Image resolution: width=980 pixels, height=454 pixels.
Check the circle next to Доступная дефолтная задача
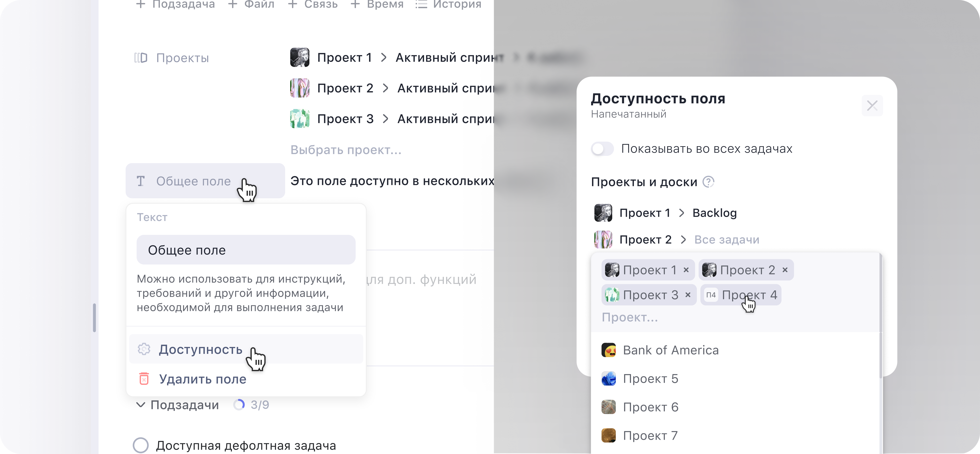click(141, 445)
